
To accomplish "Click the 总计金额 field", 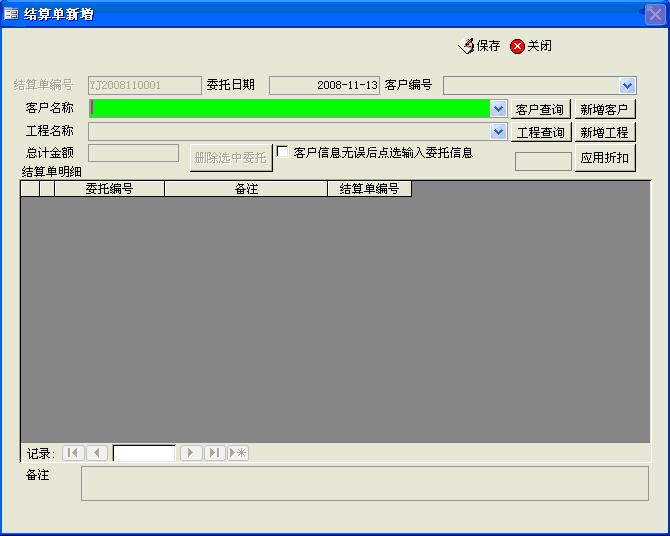I will pyautogui.click(x=133, y=153).
